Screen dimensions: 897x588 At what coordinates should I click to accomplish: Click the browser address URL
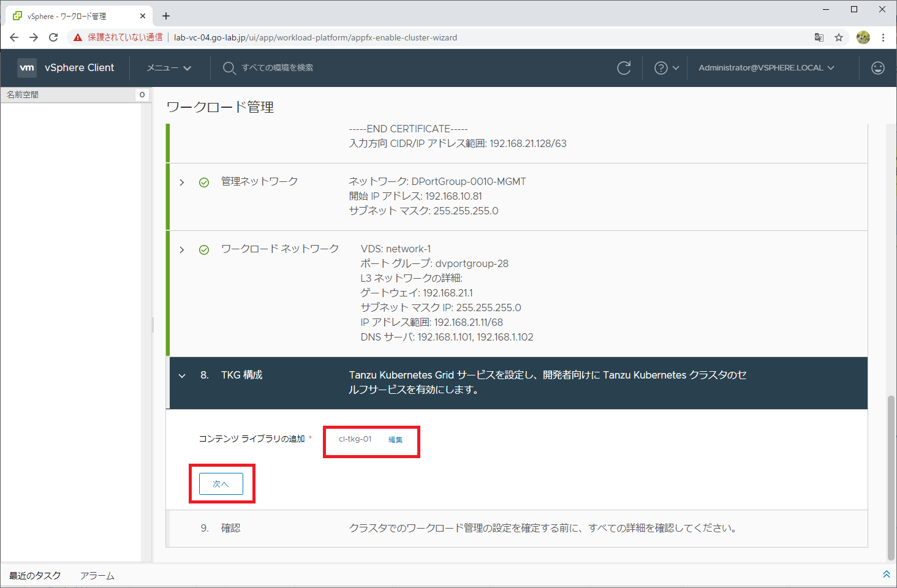316,37
